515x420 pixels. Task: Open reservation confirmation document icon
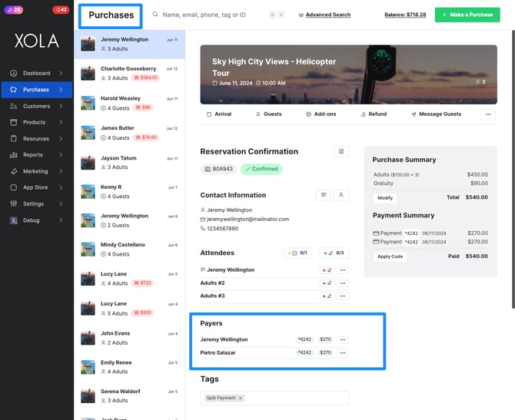coord(341,151)
